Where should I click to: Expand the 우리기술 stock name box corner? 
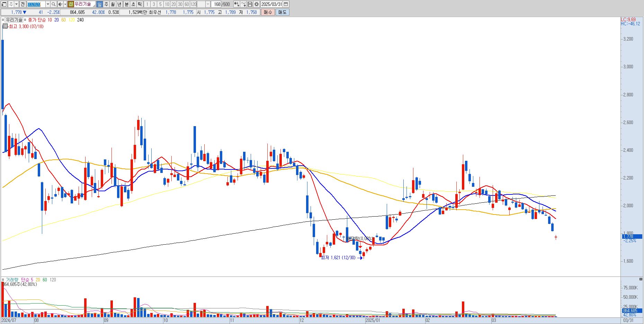coord(93,6)
